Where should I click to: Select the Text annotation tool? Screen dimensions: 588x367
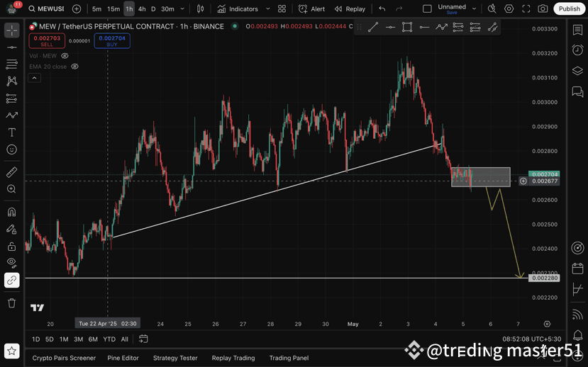(11, 132)
